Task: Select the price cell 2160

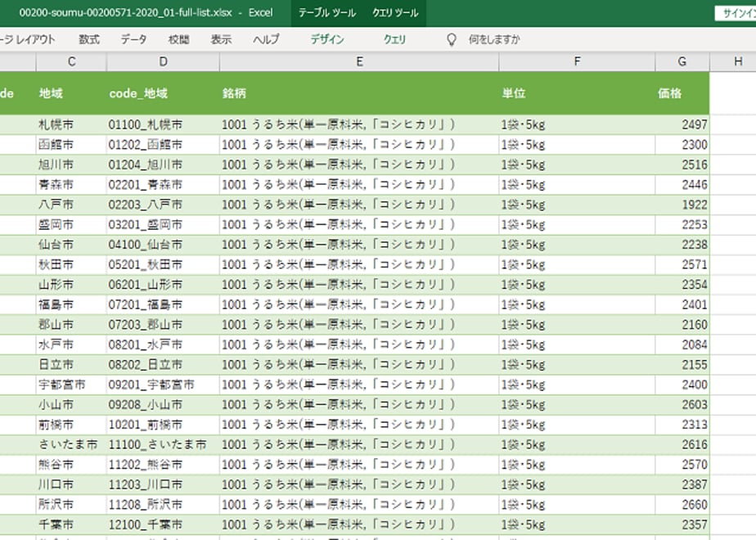Action: coord(682,325)
